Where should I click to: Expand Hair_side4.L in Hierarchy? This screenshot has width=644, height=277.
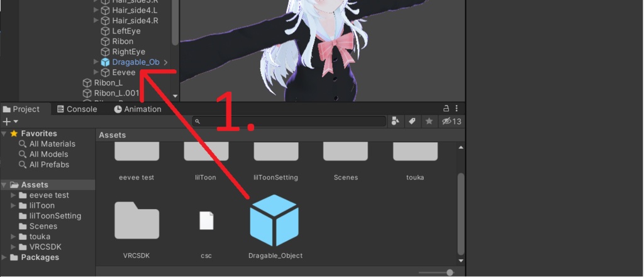click(96, 10)
